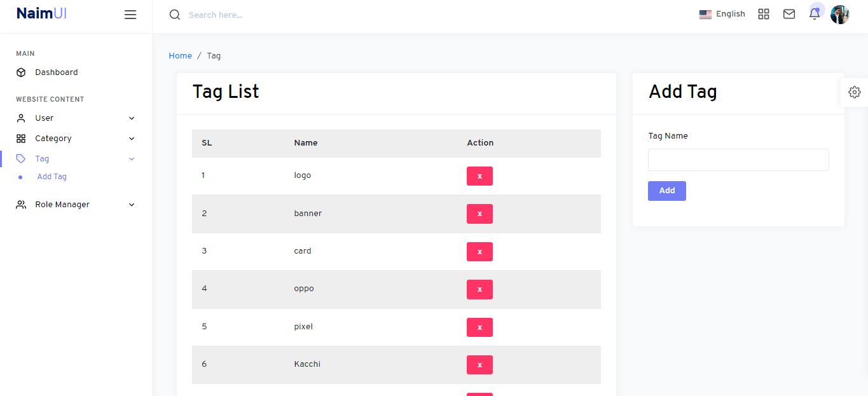The height and width of the screenshot is (396, 868).
Task: Open the mail envelope icon
Action: click(x=789, y=14)
